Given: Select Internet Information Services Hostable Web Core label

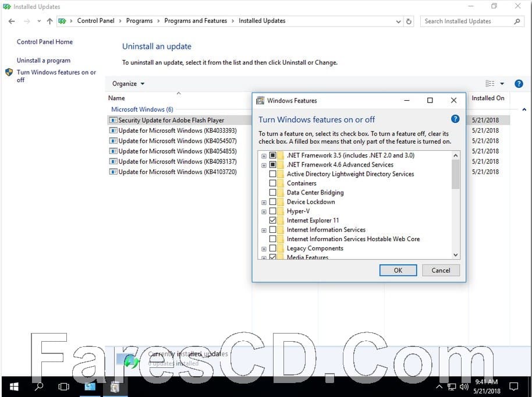Looking at the screenshot, I should point(353,239).
